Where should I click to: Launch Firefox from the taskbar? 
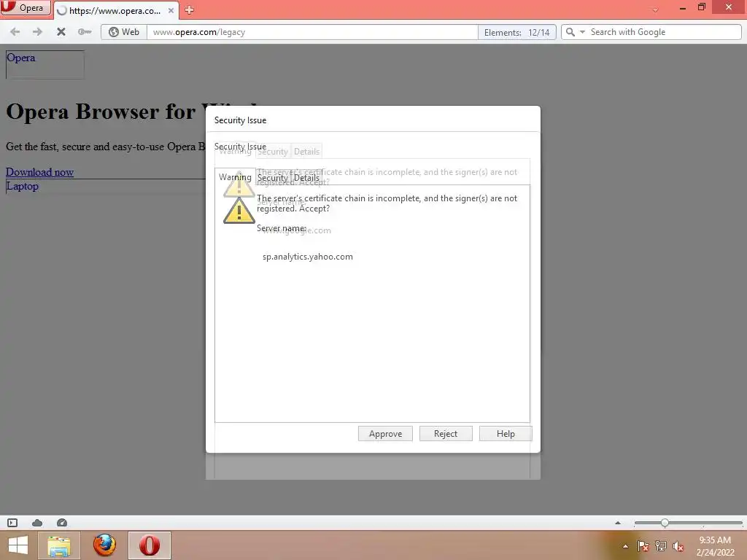[104, 545]
